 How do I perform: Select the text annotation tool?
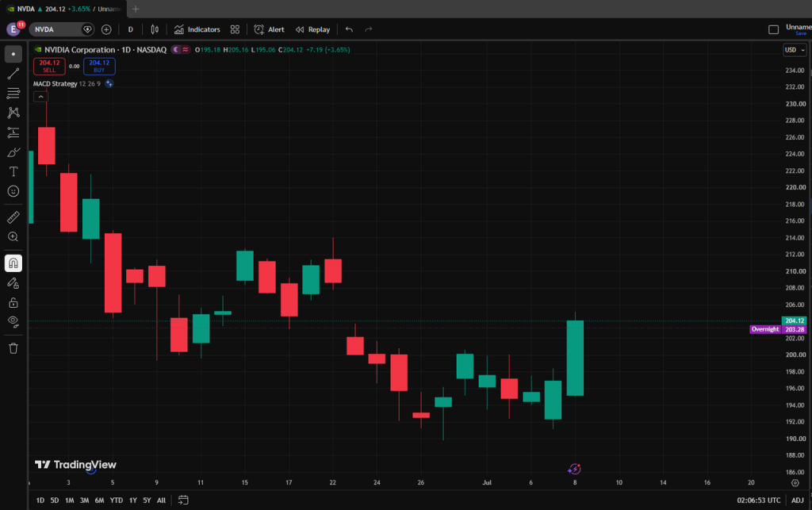pyautogui.click(x=13, y=171)
